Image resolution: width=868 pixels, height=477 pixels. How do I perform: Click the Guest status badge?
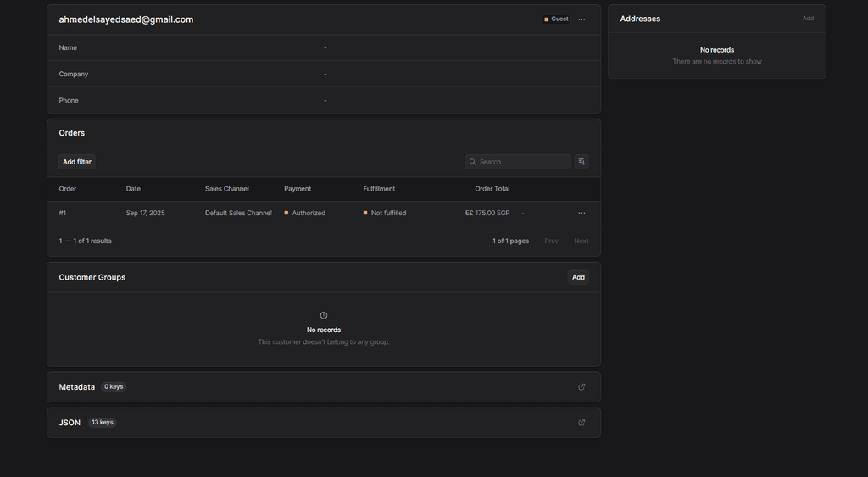point(556,19)
